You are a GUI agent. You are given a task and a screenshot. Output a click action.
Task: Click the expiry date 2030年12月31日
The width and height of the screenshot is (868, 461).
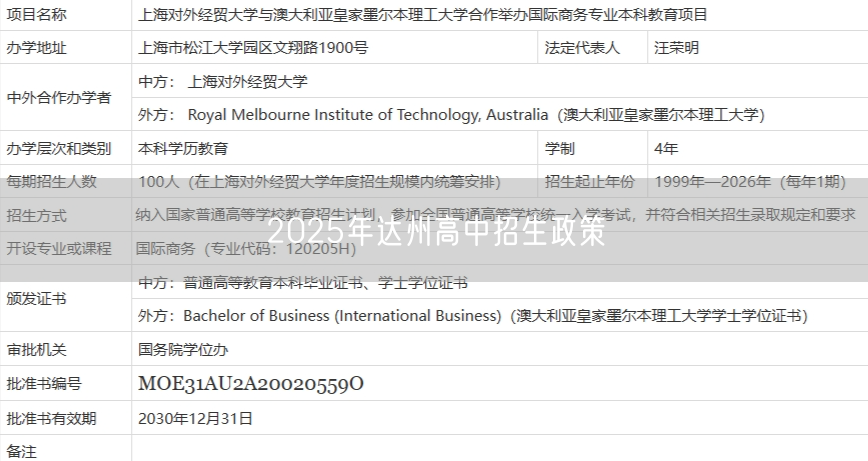196,418
